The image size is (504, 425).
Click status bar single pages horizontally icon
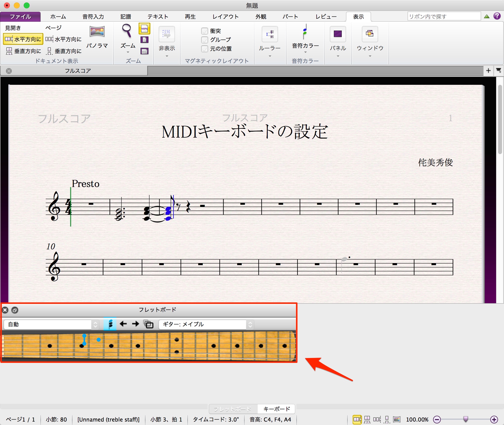click(377, 419)
